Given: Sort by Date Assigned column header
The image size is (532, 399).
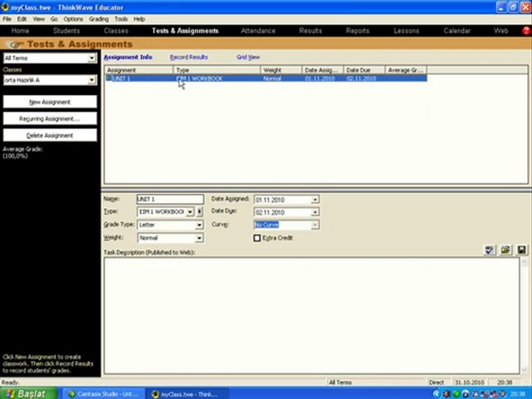Looking at the screenshot, I should [x=323, y=70].
